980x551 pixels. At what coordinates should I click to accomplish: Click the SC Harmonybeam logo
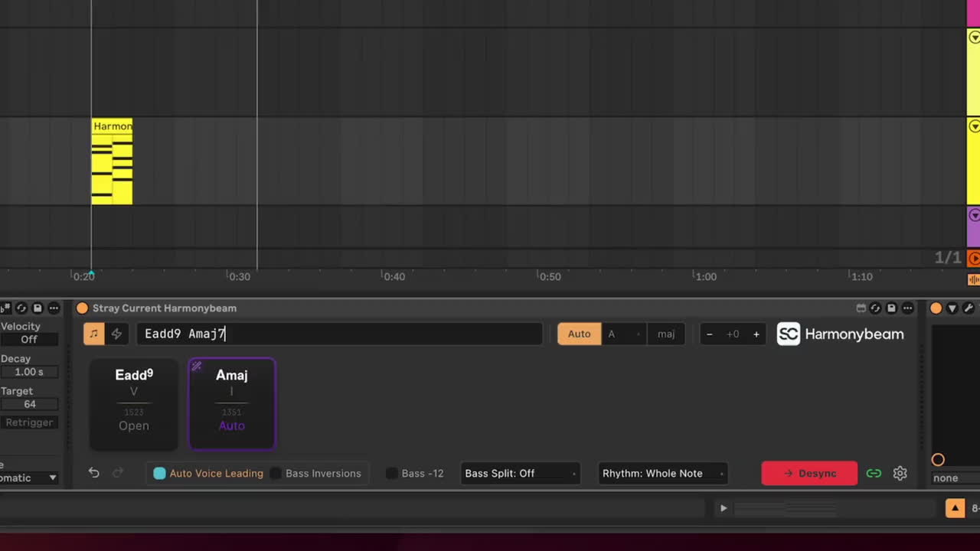841,334
